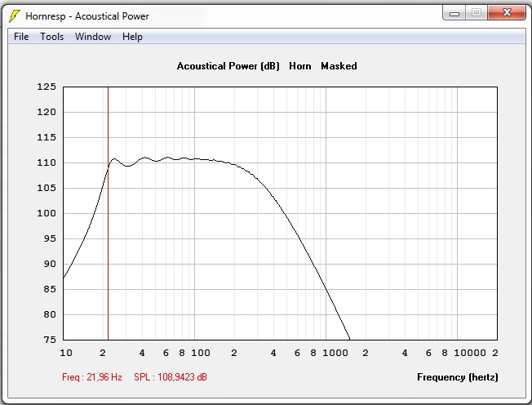Click the Horn label in chart title

tap(300, 66)
